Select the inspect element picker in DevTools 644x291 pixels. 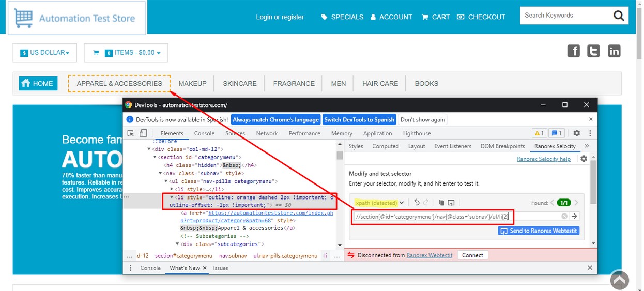[131, 133]
